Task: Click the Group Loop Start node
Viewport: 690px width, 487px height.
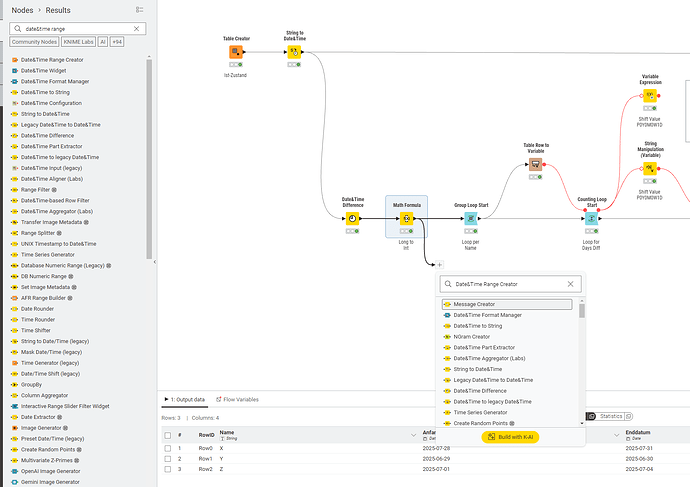Action: click(471, 218)
